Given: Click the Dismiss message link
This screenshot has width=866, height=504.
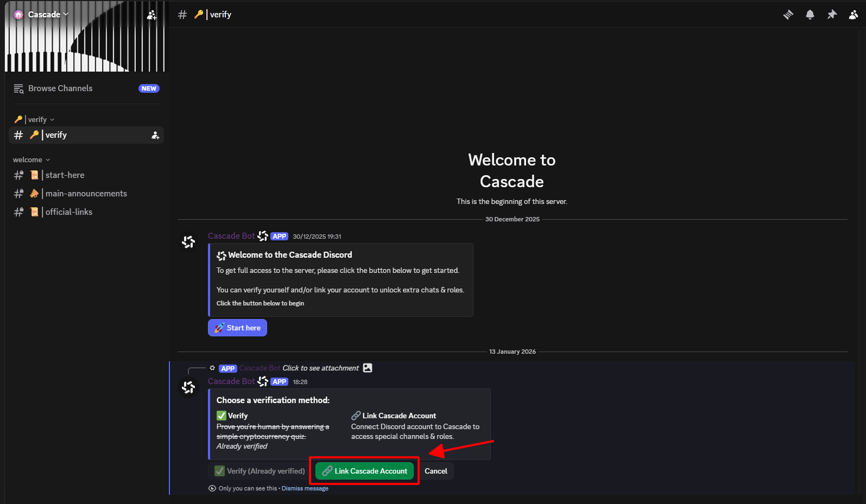Looking at the screenshot, I should (x=305, y=488).
